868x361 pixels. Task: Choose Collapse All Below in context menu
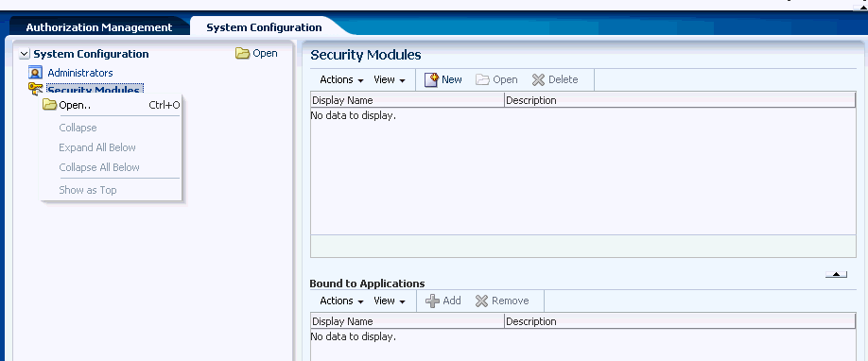99,168
